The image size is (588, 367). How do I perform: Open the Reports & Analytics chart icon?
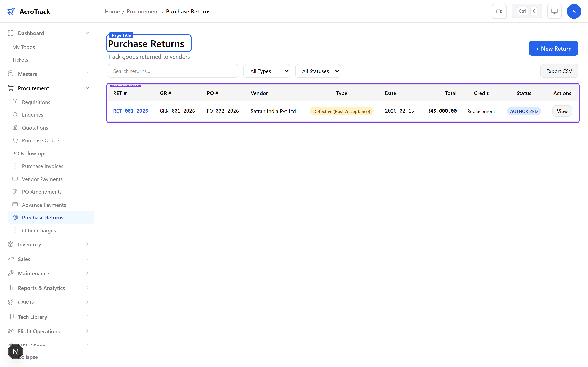11,288
